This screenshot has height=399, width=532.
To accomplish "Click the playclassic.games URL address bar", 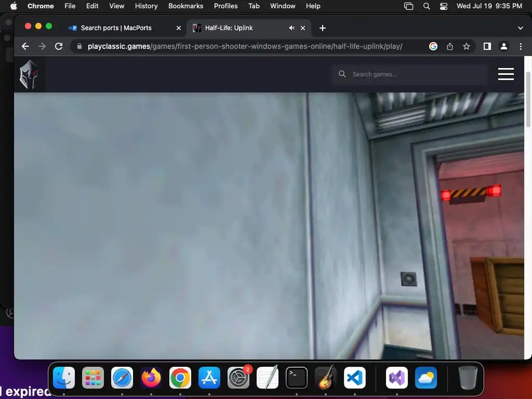I will point(244,46).
